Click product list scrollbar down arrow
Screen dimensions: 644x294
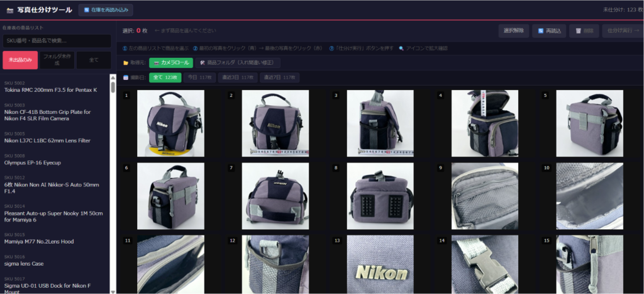(x=113, y=291)
